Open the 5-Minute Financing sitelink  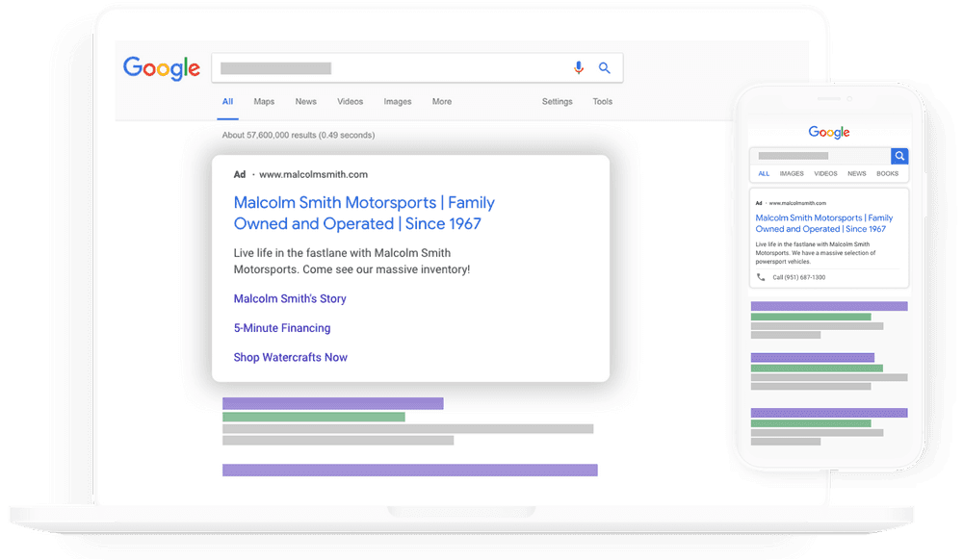pyautogui.click(x=282, y=328)
